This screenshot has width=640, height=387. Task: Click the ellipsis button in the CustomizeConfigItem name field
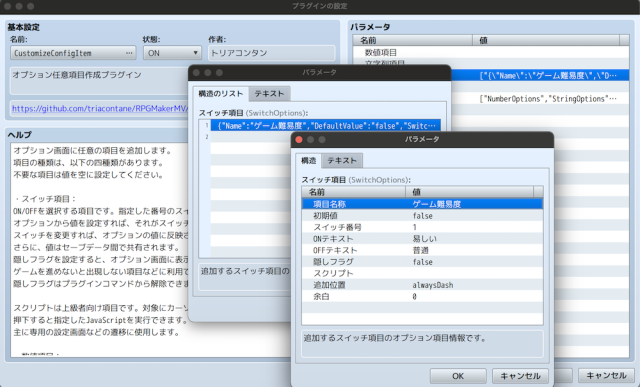pos(129,53)
